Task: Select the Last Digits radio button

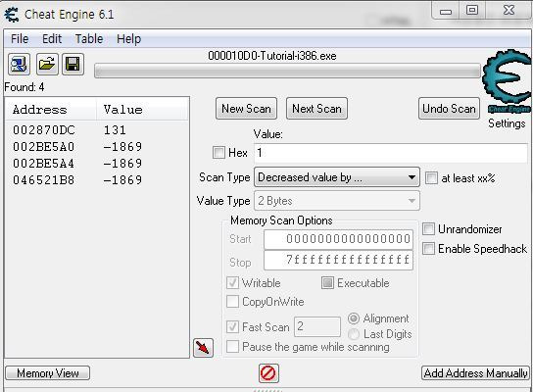Action: pyautogui.click(x=354, y=334)
